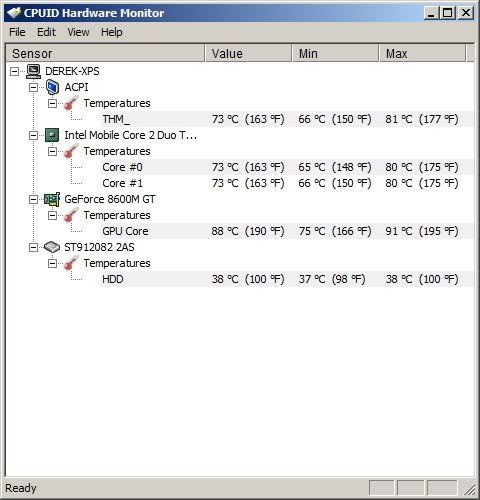Screen dimensions: 480x500
Task: Click the CPUID title bar app icon
Action: click(14, 13)
